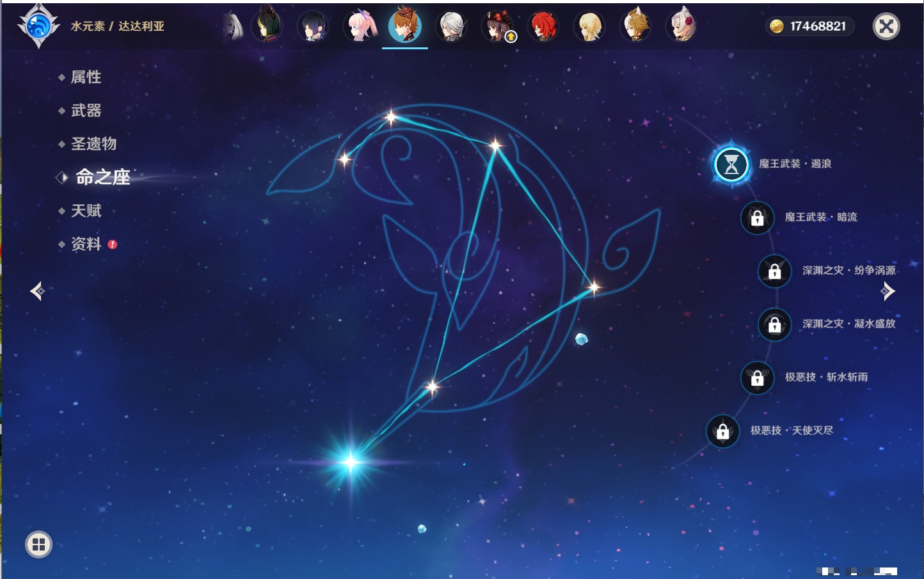
Task: Switch to previous character with left arrow
Action: 37,291
